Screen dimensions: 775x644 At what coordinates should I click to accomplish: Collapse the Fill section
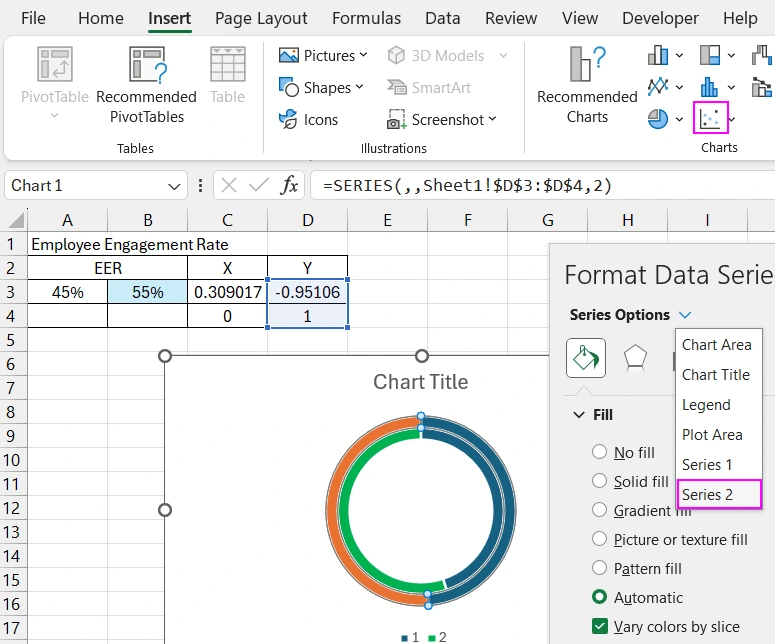pyautogui.click(x=579, y=415)
